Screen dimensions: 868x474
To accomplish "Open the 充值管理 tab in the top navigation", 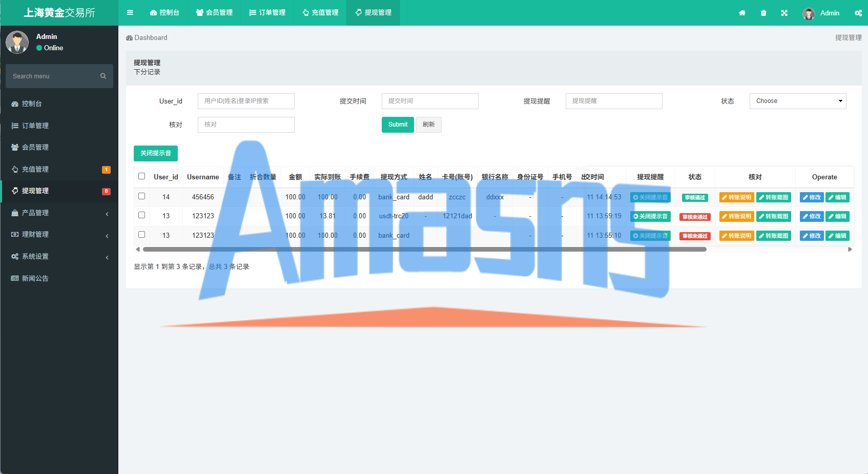I will [320, 13].
